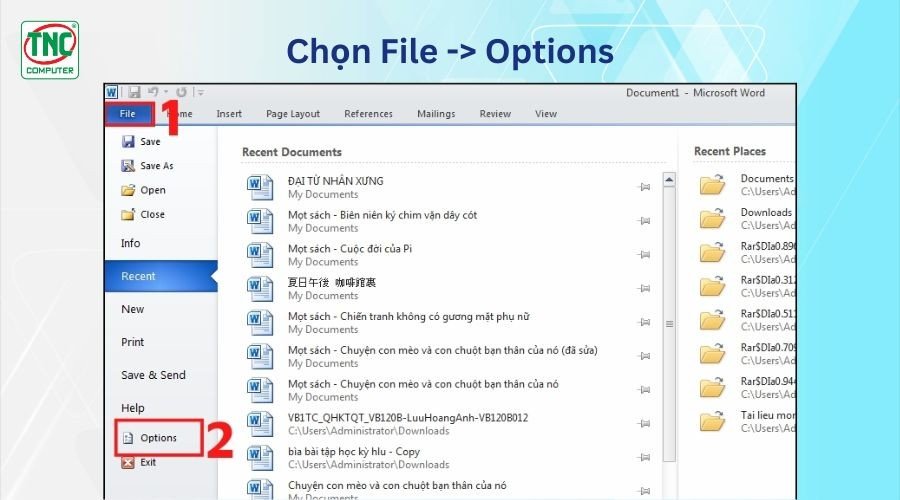The height and width of the screenshot is (500, 900).
Task: Switch to the View tab
Action: 546,114
